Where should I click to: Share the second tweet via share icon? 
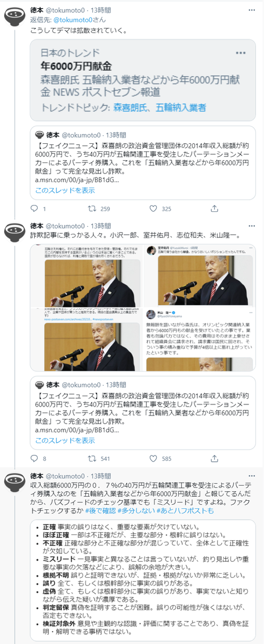coord(214,459)
